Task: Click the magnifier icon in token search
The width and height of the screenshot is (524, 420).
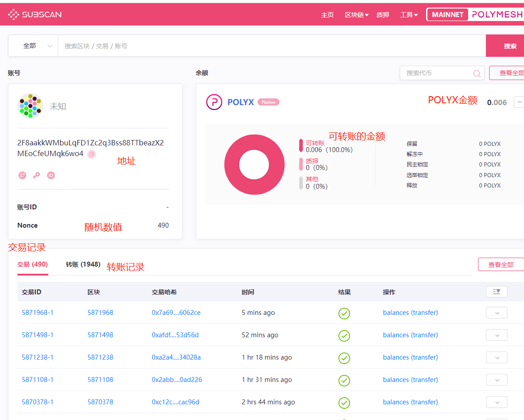Action: coord(477,73)
